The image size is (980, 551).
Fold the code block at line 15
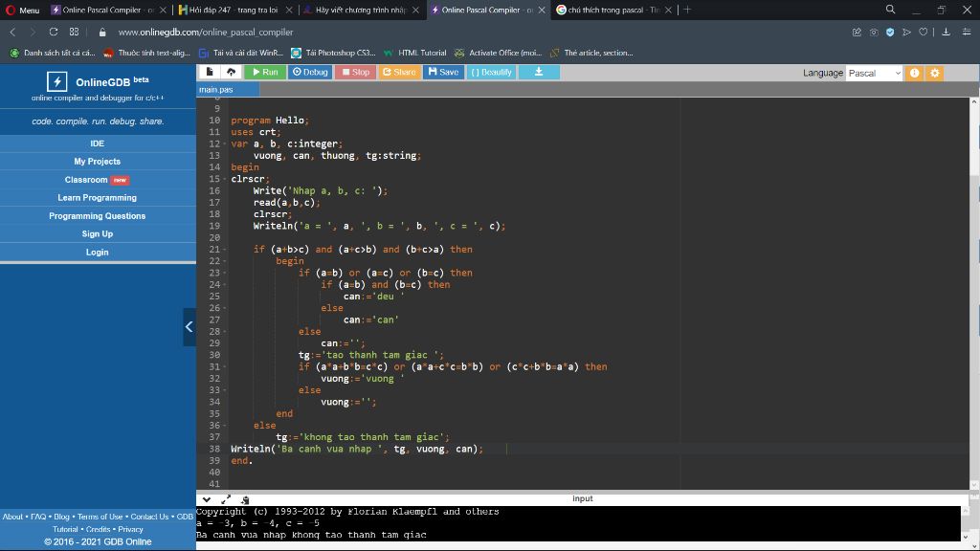[x=224, y=179]
